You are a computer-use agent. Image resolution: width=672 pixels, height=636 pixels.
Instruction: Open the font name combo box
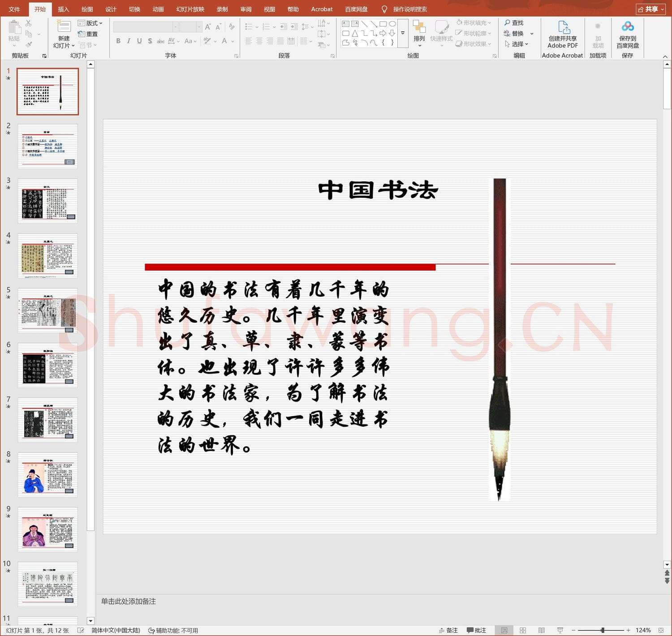[x=146, y=27]
